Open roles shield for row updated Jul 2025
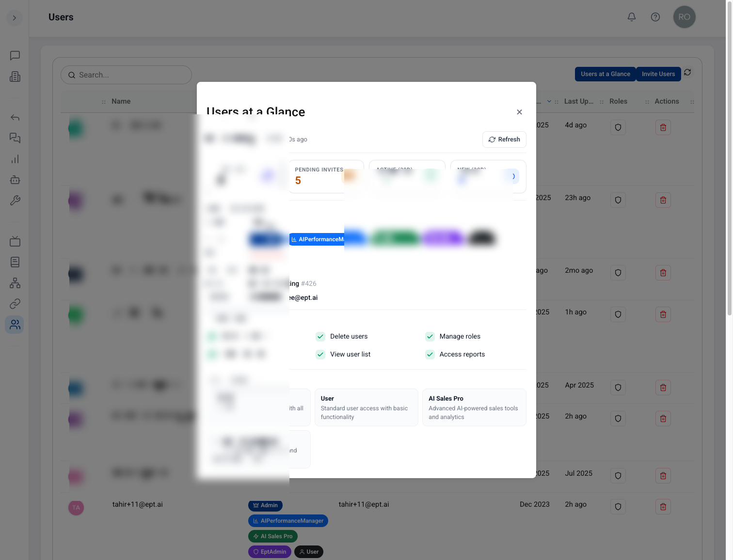The image size is (733, 560). (618, 476)
